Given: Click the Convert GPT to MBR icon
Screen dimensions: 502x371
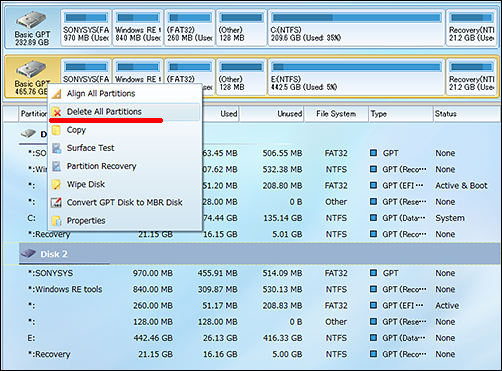Looking at the screenshot, I should pyautogui.click(x=57, y=203).
